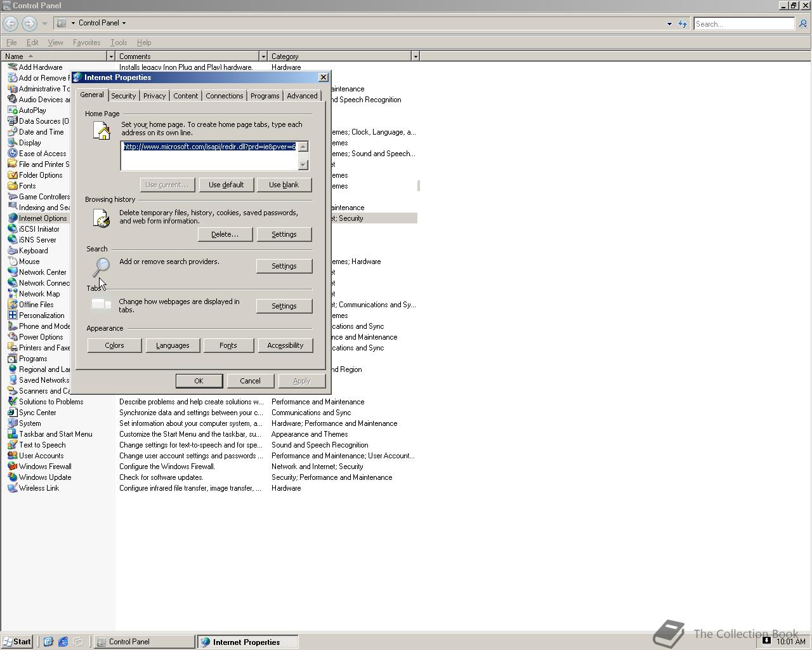Viewport: 812px width, 650px height.
Task: Select the Sync Center icon
Action: 12,413
